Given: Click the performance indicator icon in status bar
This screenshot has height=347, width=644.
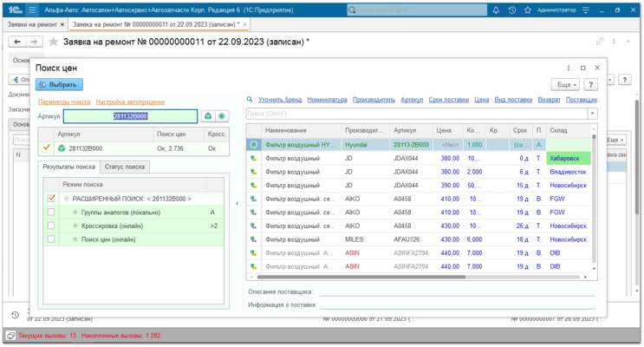Looking at the screenshot, I should (10, 336).
